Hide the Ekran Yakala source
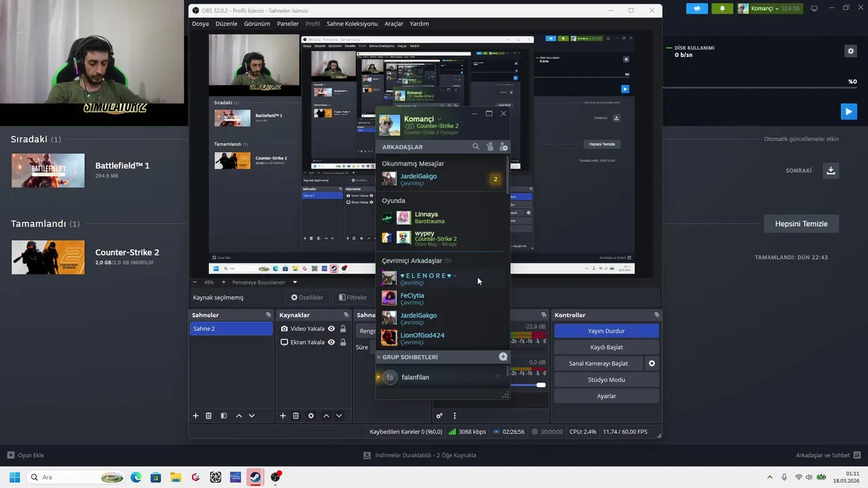The image size is (868, 488). click(332, 342)
